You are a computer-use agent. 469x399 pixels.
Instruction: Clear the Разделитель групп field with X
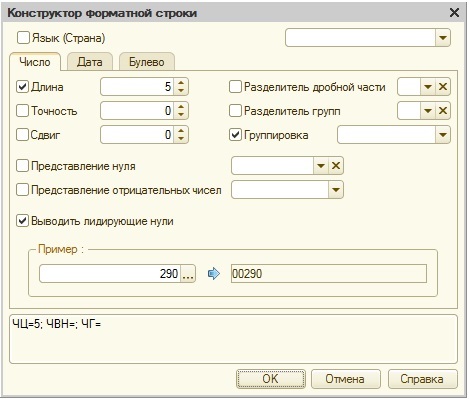[x=443, y=111]
